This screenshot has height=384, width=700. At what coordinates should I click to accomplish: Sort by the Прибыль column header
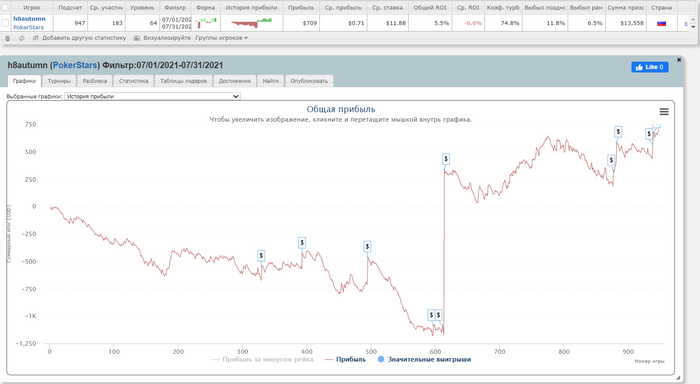click(x=301, y=8)
